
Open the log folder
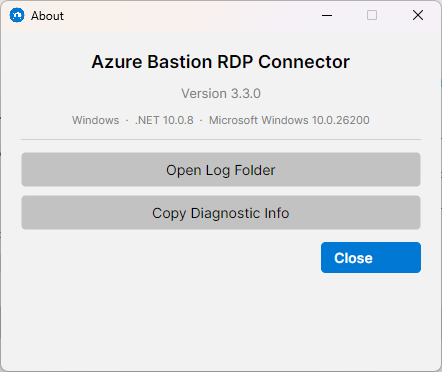[221, 170]
